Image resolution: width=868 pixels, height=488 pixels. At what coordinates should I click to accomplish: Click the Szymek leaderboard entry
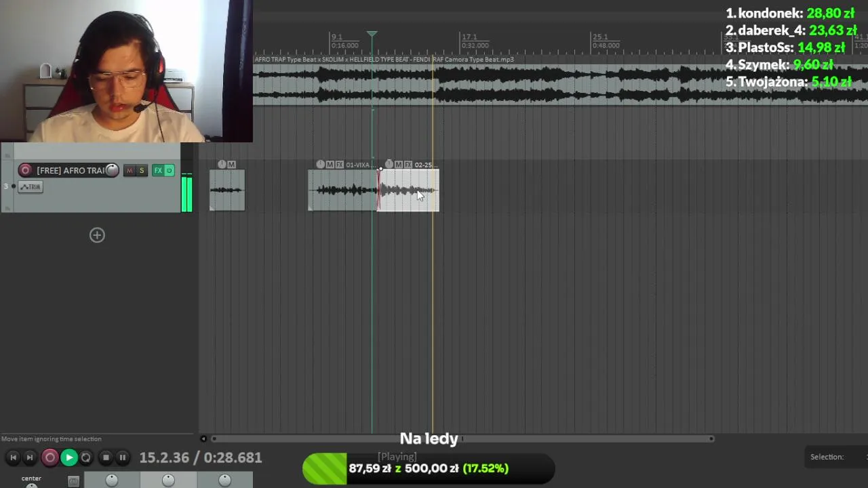tap(779, 64)
